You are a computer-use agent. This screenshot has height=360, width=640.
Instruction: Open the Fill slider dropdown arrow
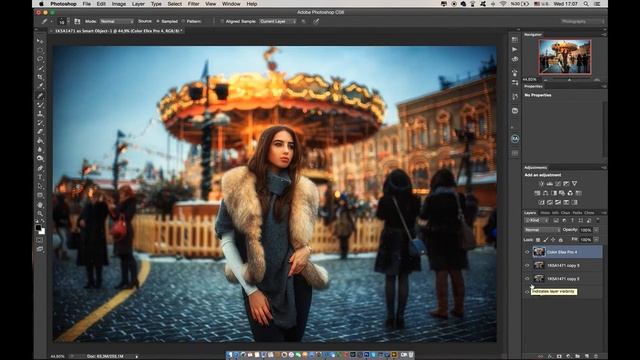point(596,240)
